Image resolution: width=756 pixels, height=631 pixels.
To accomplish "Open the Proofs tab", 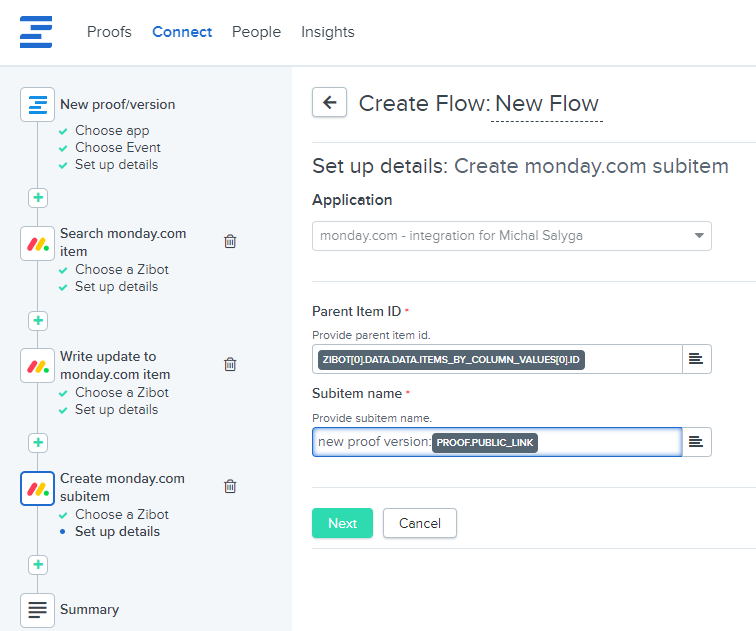I will [109, 32].
